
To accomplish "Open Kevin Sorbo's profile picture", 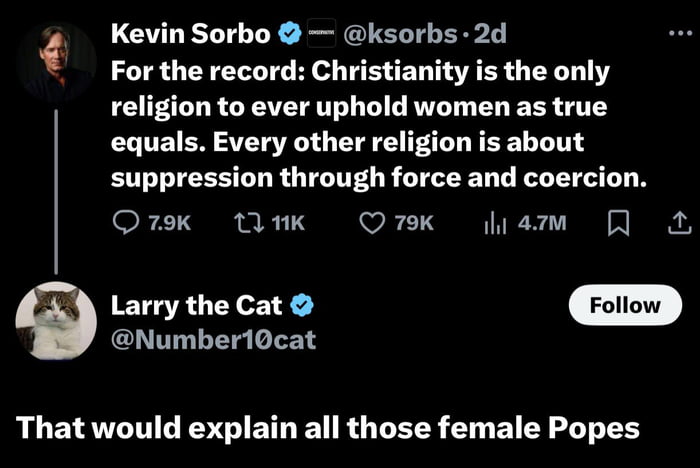I will (x=56, y=62).
